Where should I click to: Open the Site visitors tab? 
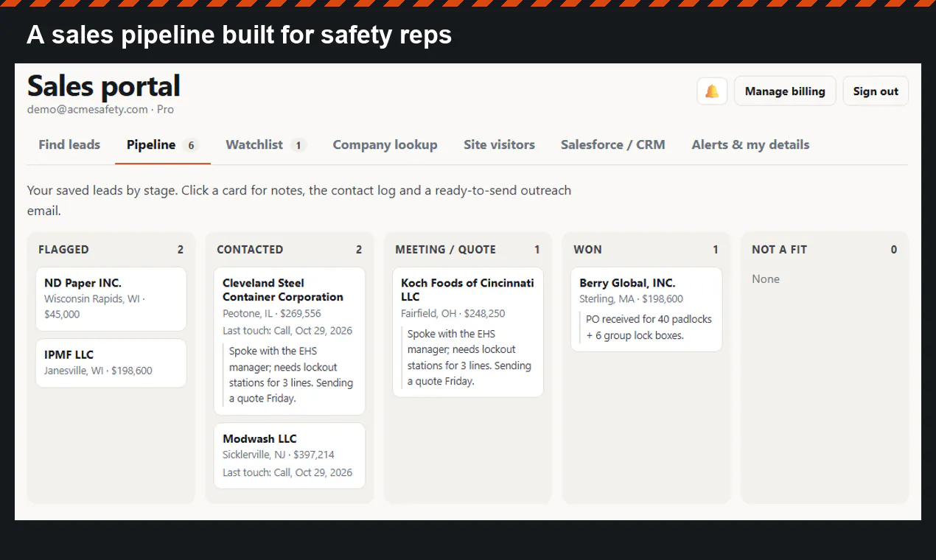[x=499, y=145]
